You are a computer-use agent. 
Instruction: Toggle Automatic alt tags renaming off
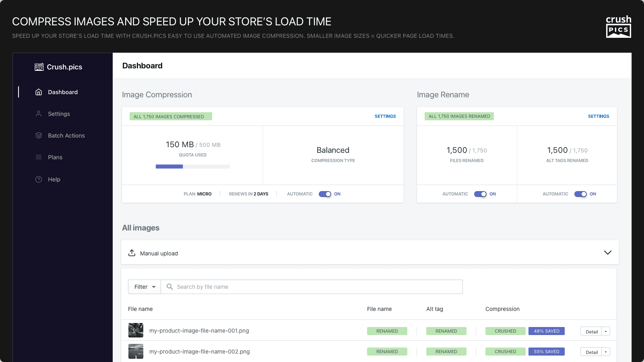[x=581, y=194]
